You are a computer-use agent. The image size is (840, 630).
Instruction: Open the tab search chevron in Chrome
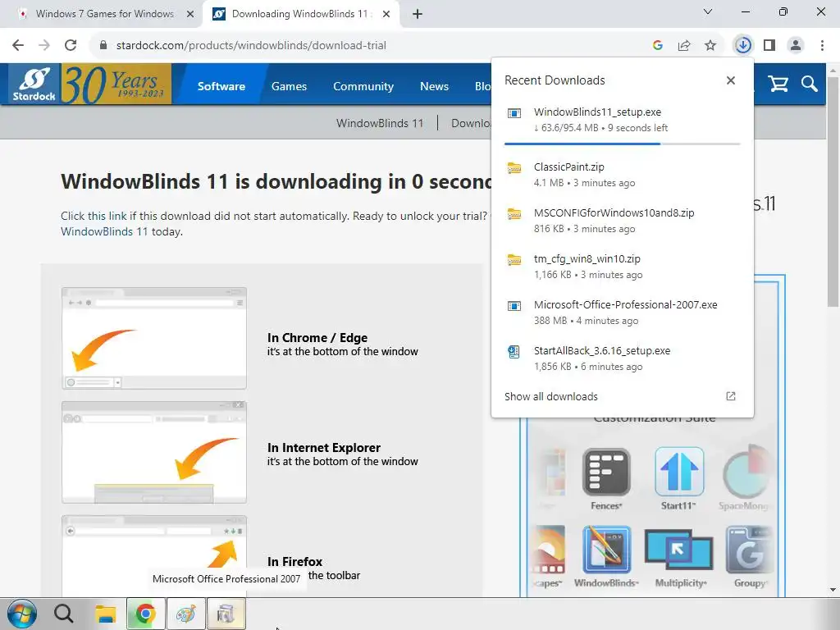[x=708, y=11]
